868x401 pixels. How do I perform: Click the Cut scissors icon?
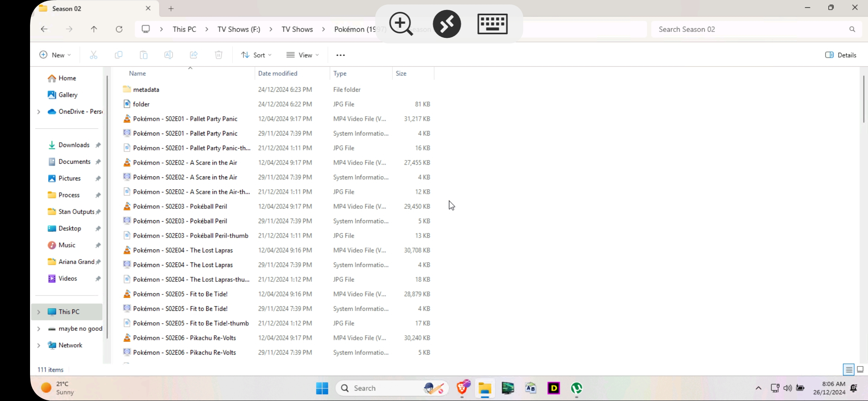(93, 55)
